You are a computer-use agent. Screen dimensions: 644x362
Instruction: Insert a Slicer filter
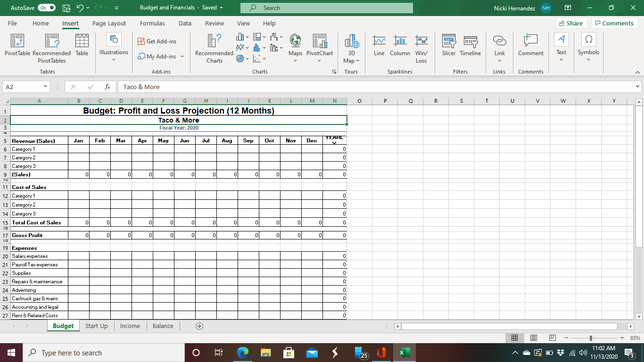449,45
